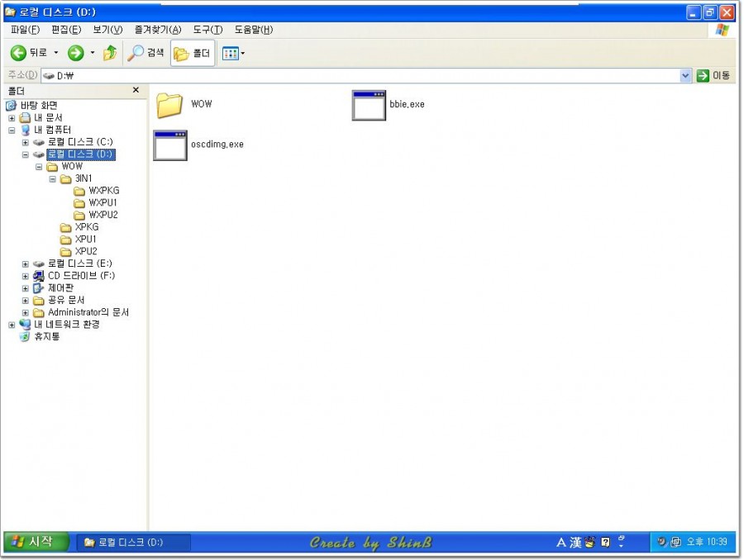Select 휴지통 recycle bin in tree
Viewport: 744px width, 560px height.
click(46, 337)
